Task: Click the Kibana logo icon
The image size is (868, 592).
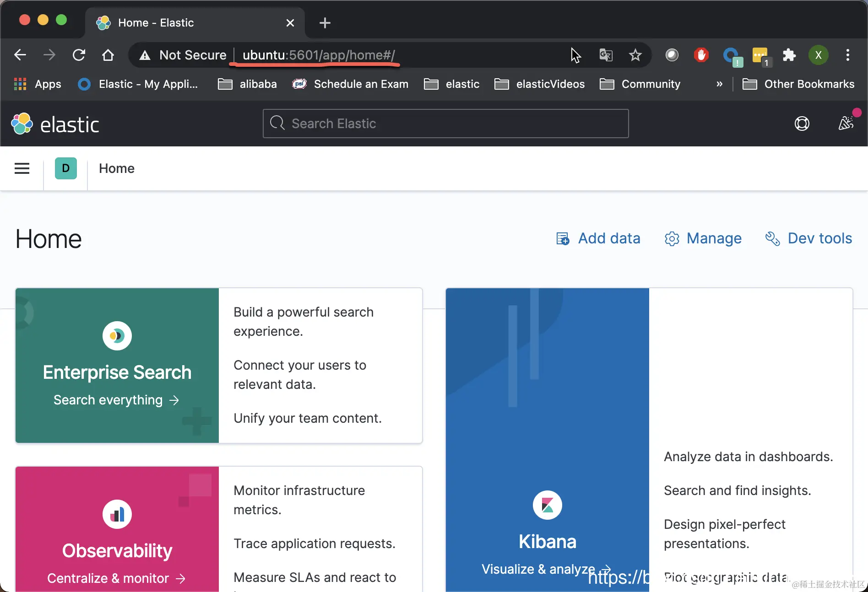Action: 548,505
